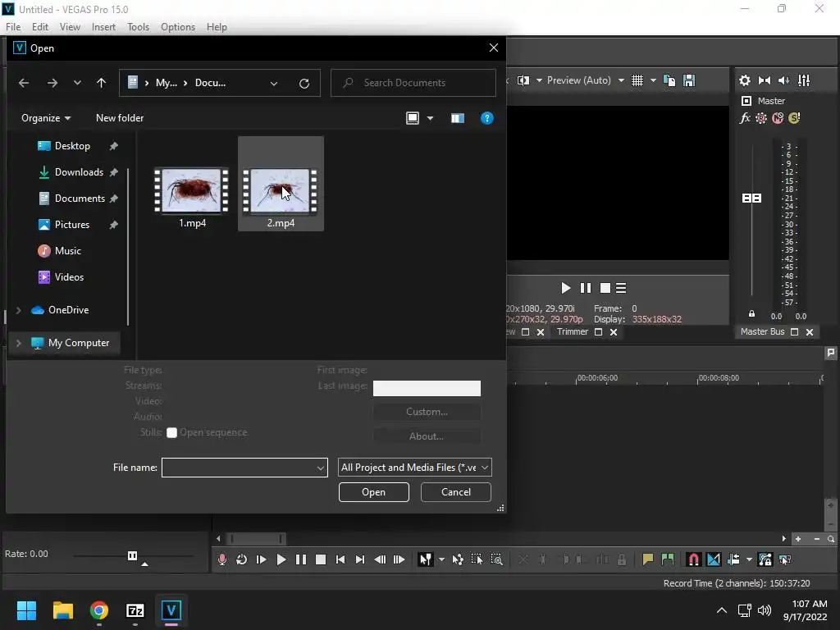Cancel the Open dialog
This screenshot has width=840, height=630.
[456, 492]
